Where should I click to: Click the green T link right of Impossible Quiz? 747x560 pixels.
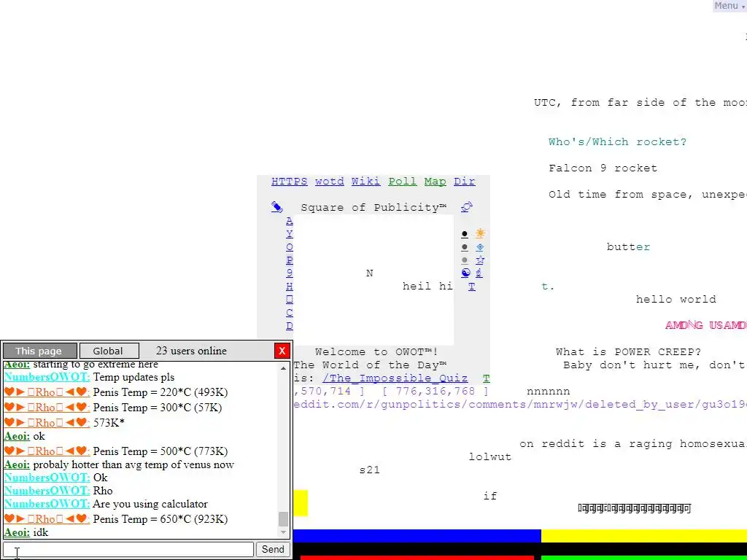(x=486, y=378)
